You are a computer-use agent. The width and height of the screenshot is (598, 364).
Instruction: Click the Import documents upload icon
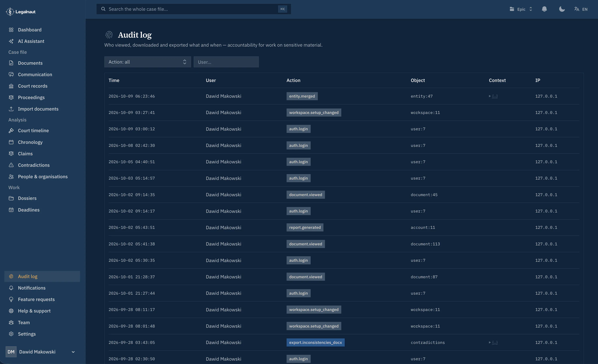[11, 109]
